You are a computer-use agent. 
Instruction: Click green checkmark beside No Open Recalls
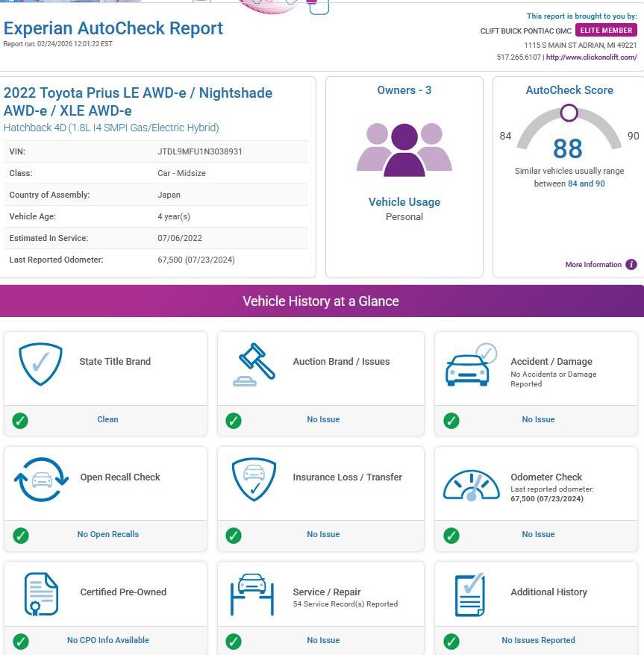pyautogui.click(x=20, y=535)
